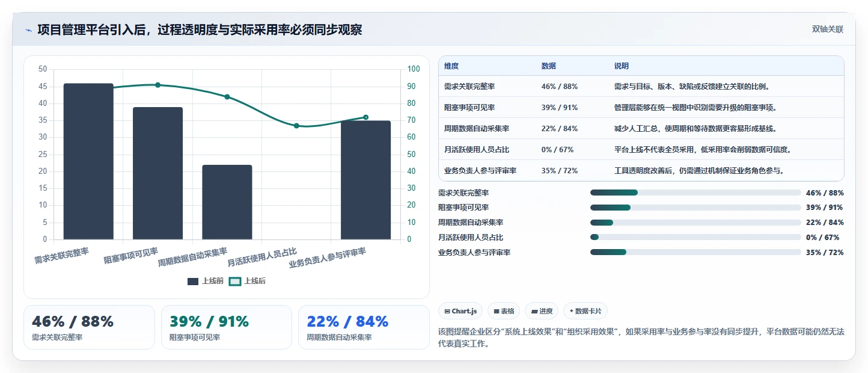Click the 业务负责人参与评审率 progress bar
This screenshot has width=868, height=373.
pos(695,252)
